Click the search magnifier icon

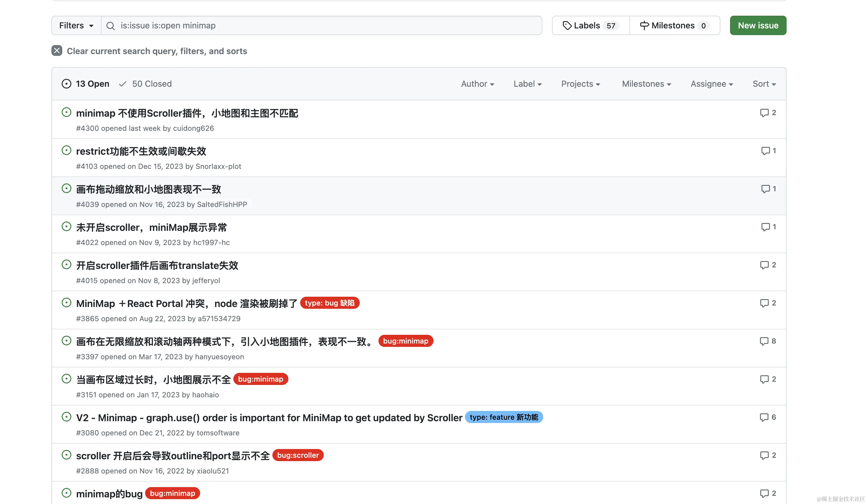tap(110, 26)
